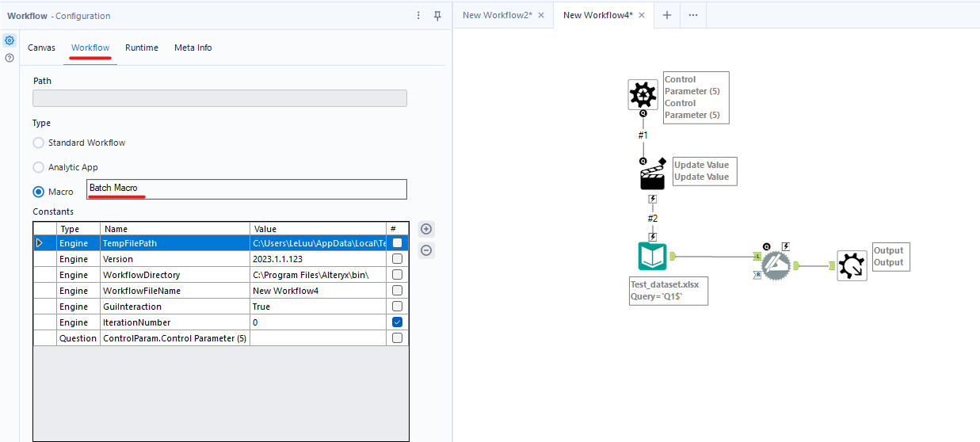
Task: Remove a constant with the minus button
Action: [x=426, y=250]
